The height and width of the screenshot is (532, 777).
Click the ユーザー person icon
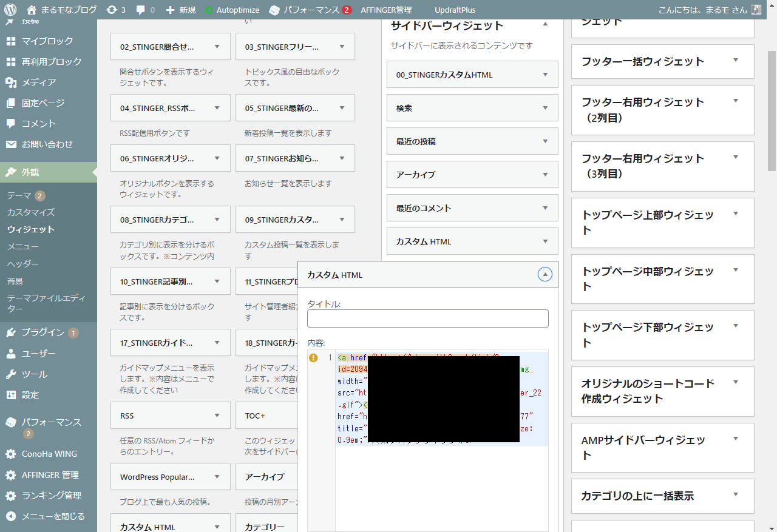tap(11, 353)
